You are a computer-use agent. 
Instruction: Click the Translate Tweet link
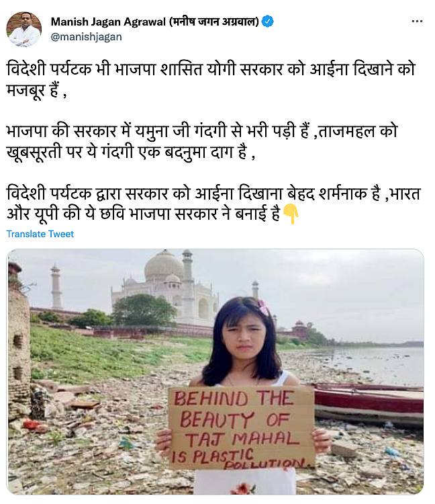pos(40,234)
